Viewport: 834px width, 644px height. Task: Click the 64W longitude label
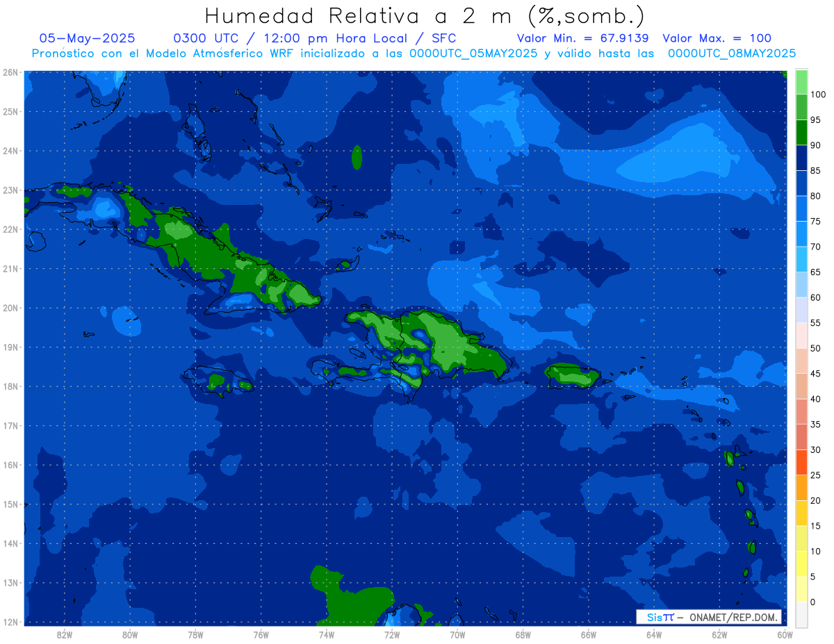(654, 635)
